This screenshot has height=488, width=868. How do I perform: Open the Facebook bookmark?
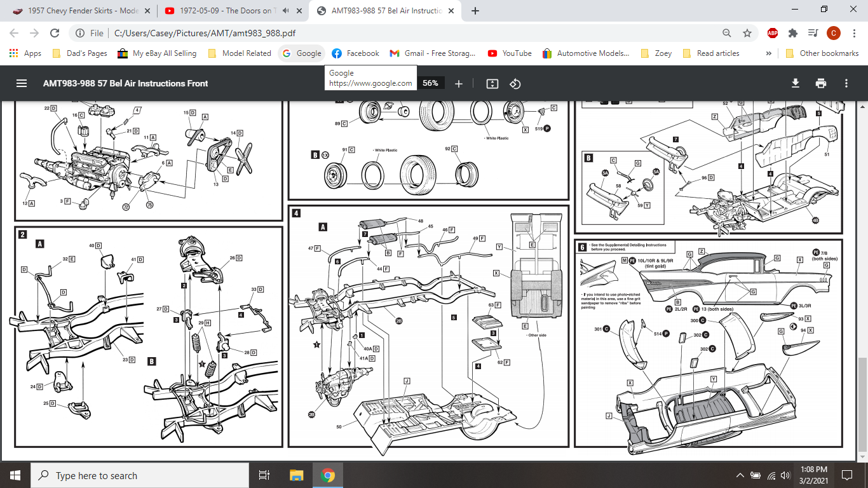pos(355,53)
